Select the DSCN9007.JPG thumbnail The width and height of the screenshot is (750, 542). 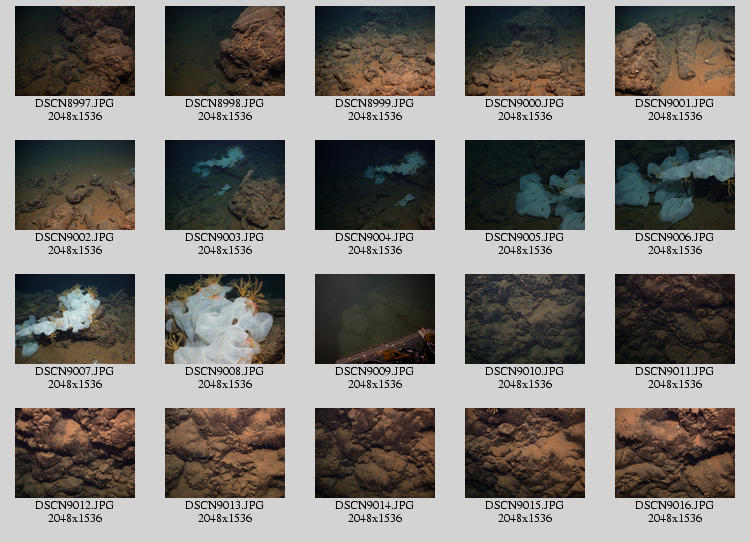pyautogui.click(x=75, y=319)
